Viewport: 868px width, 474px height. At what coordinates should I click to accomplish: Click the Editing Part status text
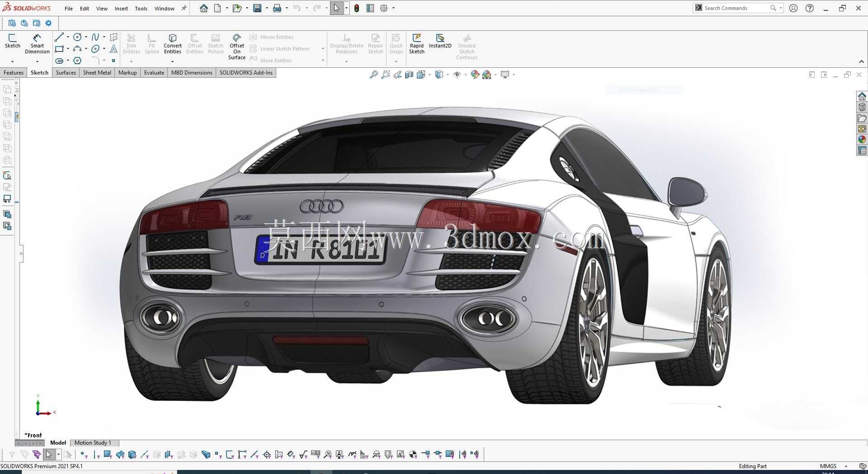[753, 466]
